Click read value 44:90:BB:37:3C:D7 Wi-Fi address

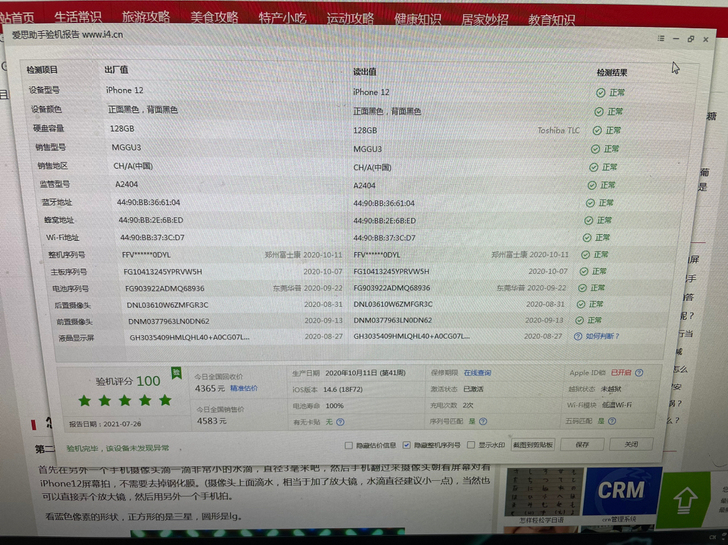384,238
